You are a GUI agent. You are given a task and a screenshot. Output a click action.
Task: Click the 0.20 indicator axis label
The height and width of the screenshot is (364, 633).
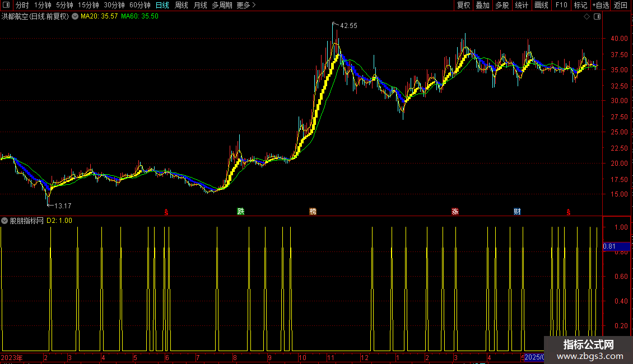tap(621, 326)
